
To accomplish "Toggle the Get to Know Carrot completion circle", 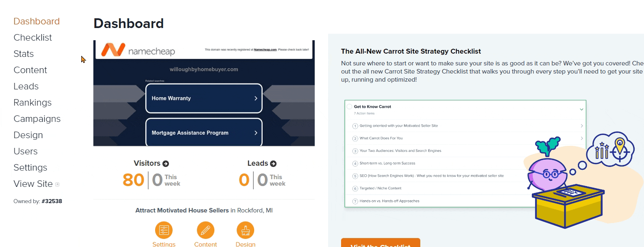I will click(349, 106).
